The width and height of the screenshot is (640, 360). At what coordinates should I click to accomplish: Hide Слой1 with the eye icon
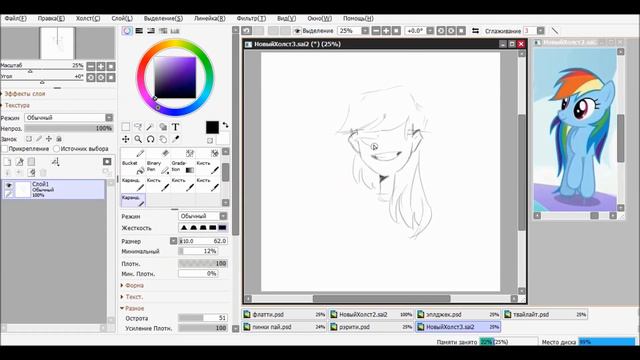pyautogui.click(x=9, y=185)
